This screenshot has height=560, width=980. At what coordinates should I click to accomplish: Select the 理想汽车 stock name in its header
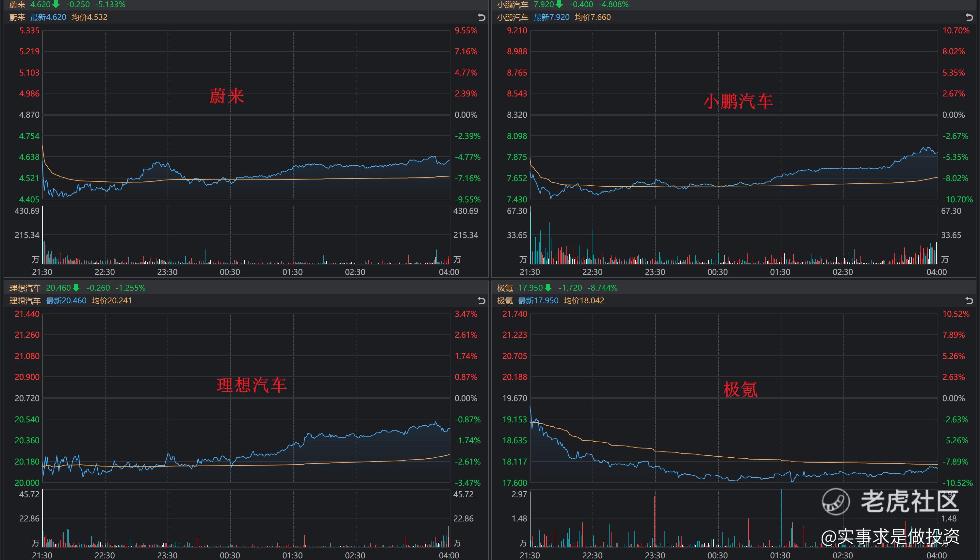(25, 288)
